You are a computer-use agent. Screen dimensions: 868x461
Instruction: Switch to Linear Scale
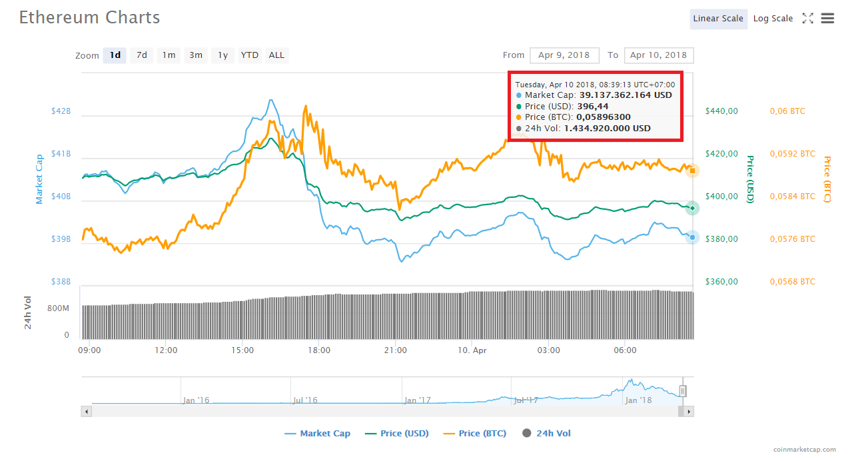[x=717, y=19]
